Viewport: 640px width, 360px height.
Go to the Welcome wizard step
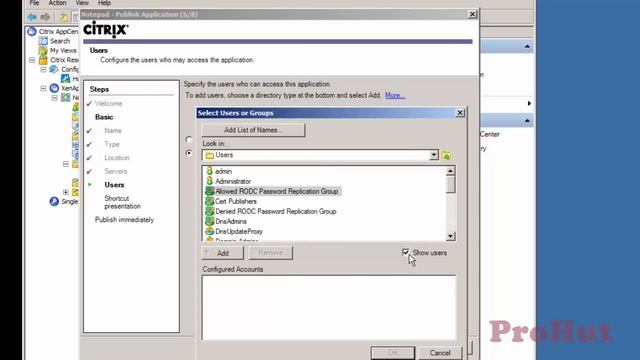click(109, 104)
